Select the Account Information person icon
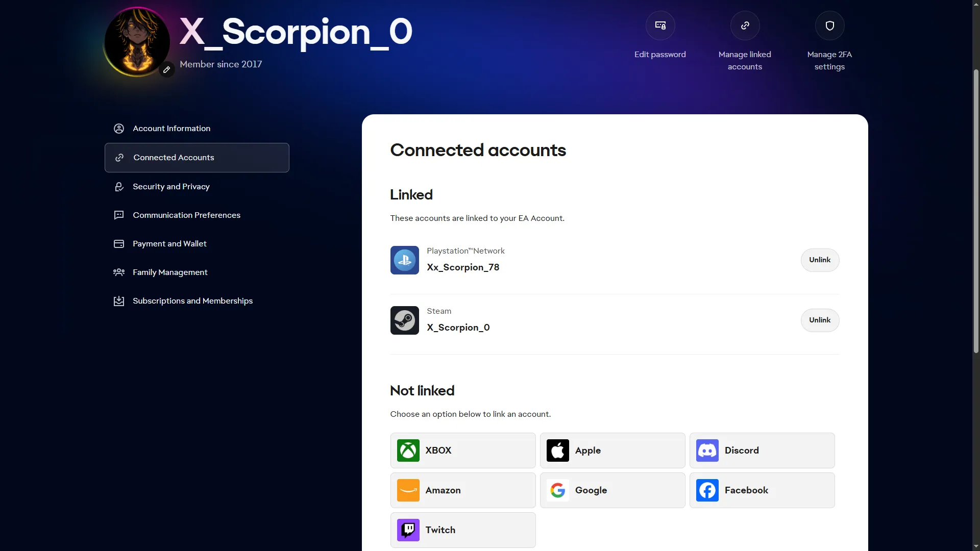Viewport: 980px width, 551px height. (x=119, y=129)
